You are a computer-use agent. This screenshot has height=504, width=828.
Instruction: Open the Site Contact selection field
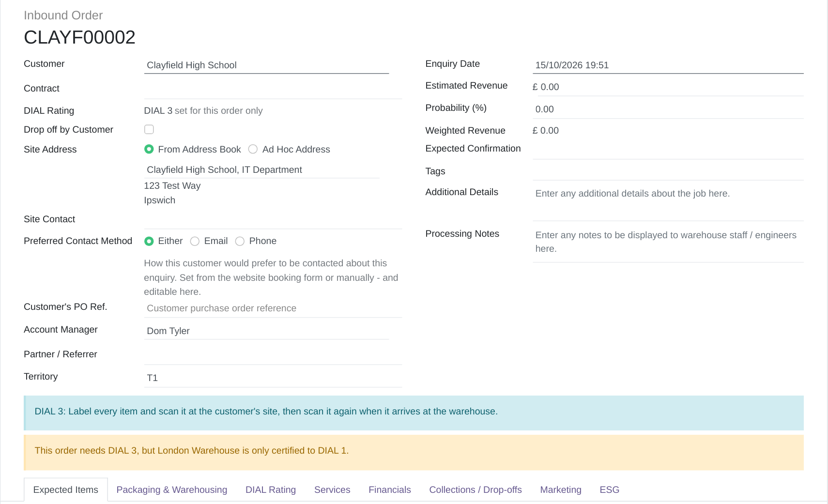[x=273, y=220]
